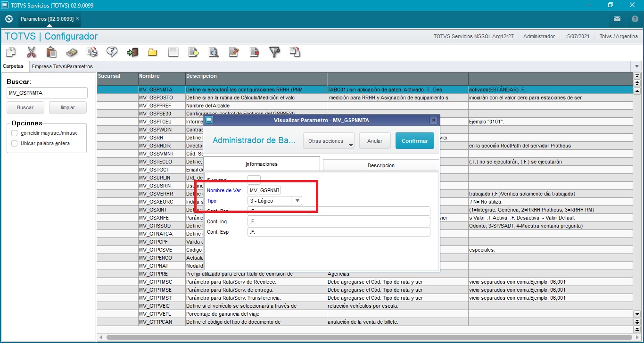Click the Buscar button
Viewport: 644px width, 343px height.
pos(25,107)
